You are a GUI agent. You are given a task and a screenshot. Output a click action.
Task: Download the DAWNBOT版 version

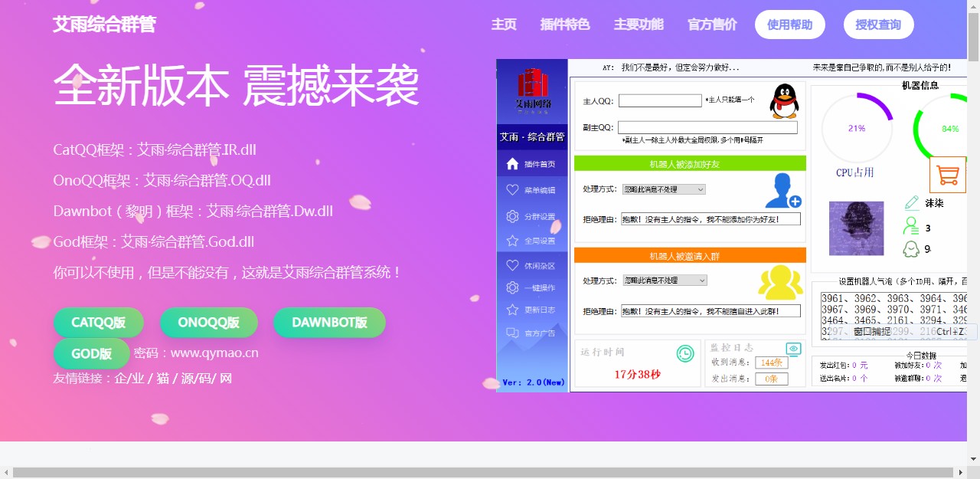click(329, 323)
